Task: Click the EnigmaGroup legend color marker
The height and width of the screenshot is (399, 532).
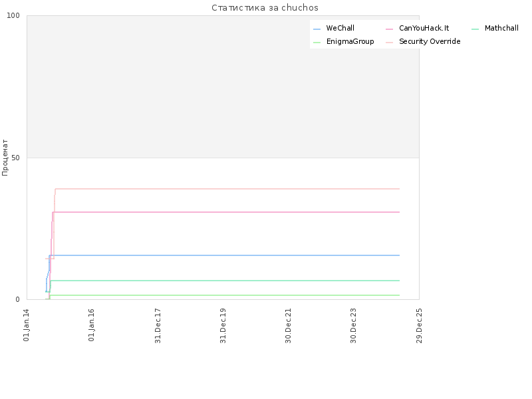Action: point(317,43)
